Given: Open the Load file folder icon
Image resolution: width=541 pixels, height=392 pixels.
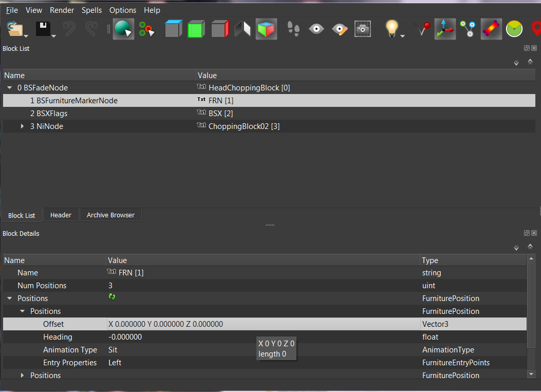Looking at the screenshot, I should pyautogui.click(x=14, y=29).
